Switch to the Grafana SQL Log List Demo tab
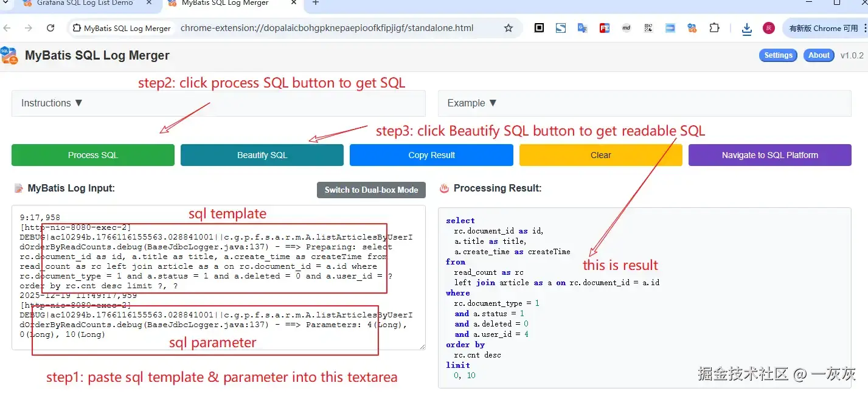This screenshot has height=394, width=868. [85, 4]
